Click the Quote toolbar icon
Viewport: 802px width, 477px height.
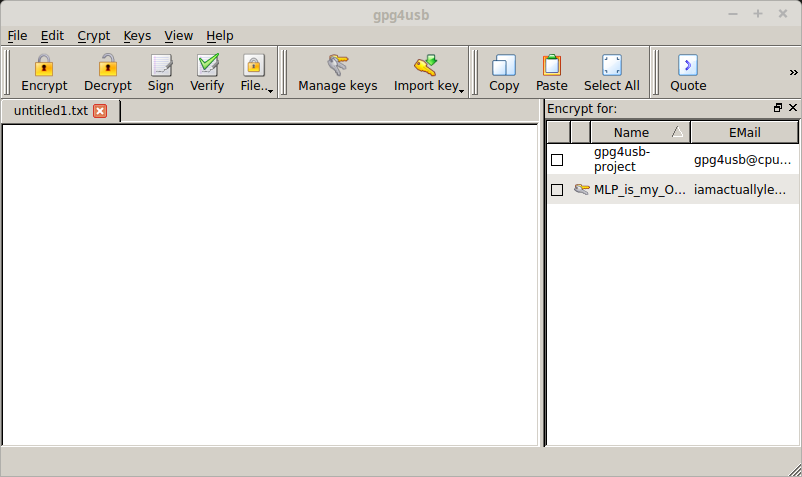click(x=688, y=65)
